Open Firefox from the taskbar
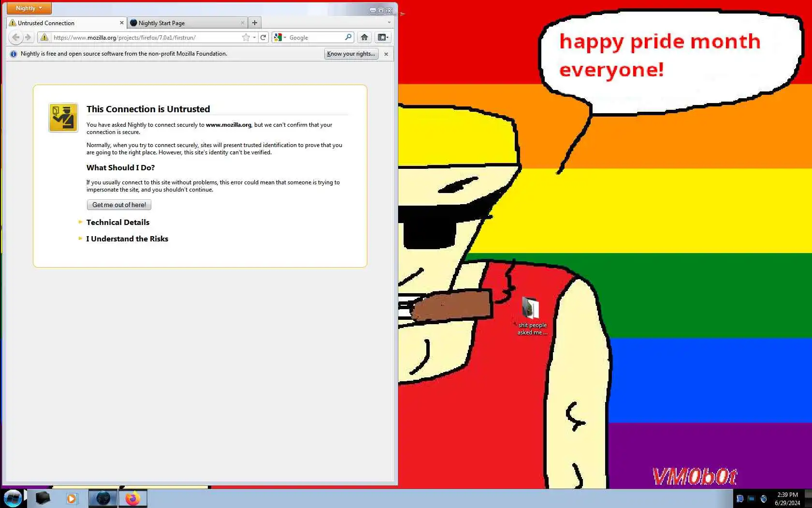This screenshot has width=812, height=508. point(132,498)
